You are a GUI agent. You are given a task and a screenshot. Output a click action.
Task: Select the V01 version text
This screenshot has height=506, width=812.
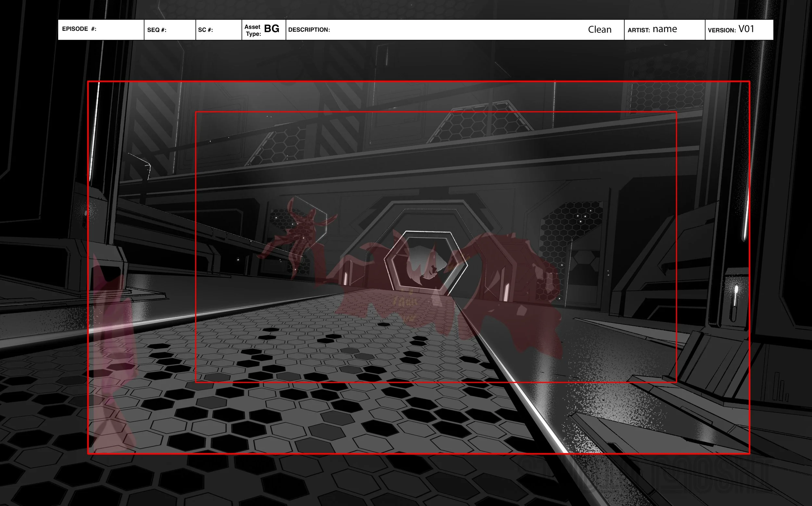coord(746,29)
